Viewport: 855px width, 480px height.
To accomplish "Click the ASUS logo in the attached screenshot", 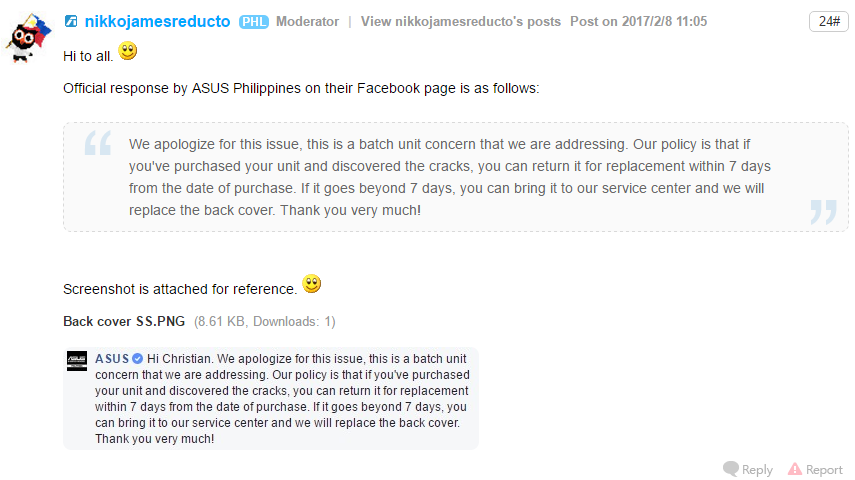I will coord(77,361).
